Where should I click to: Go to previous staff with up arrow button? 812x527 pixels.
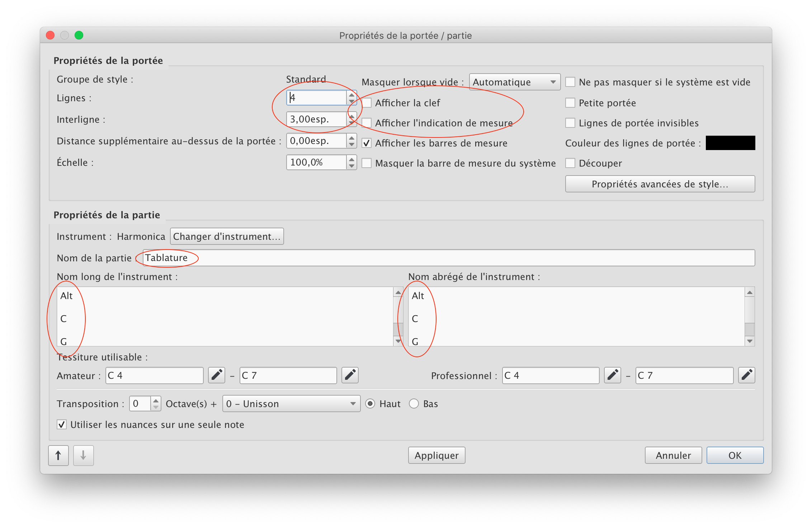[x=58, y=455]
